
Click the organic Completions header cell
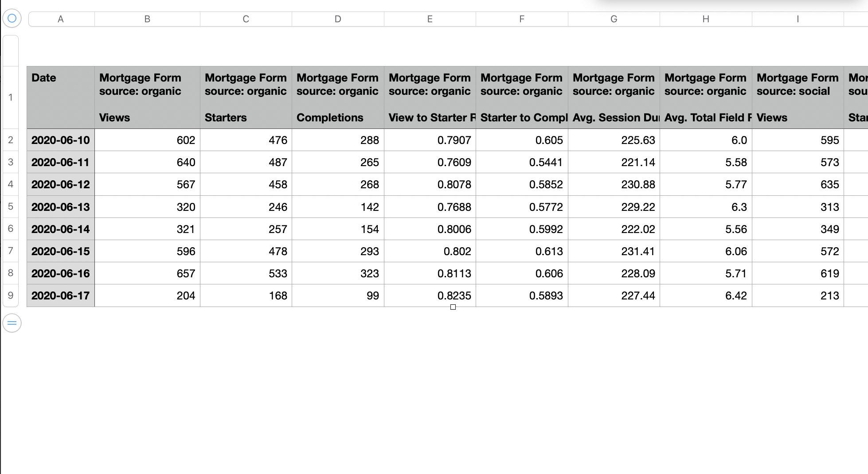(x=338, y=97)
